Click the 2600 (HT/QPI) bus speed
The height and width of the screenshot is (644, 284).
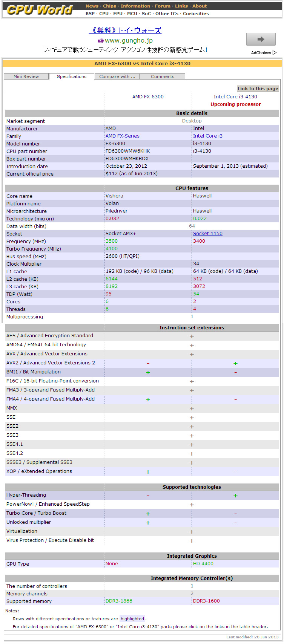pyautogui.click(x=123, y=256)
